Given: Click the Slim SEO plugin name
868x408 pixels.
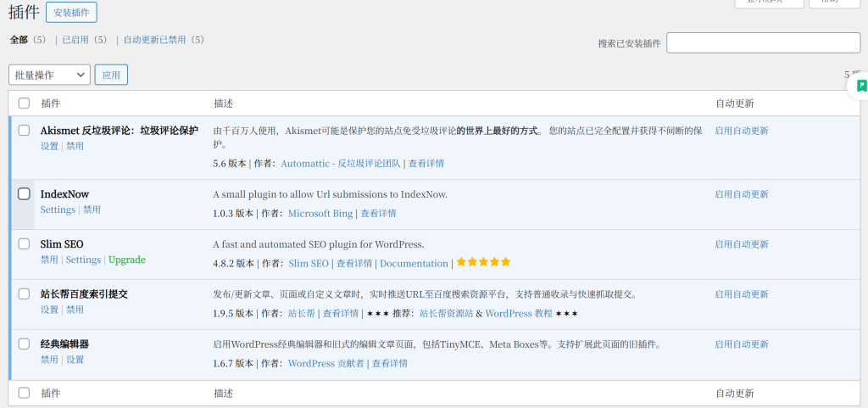Looking at the screenshot, I should tap(62, 244).
